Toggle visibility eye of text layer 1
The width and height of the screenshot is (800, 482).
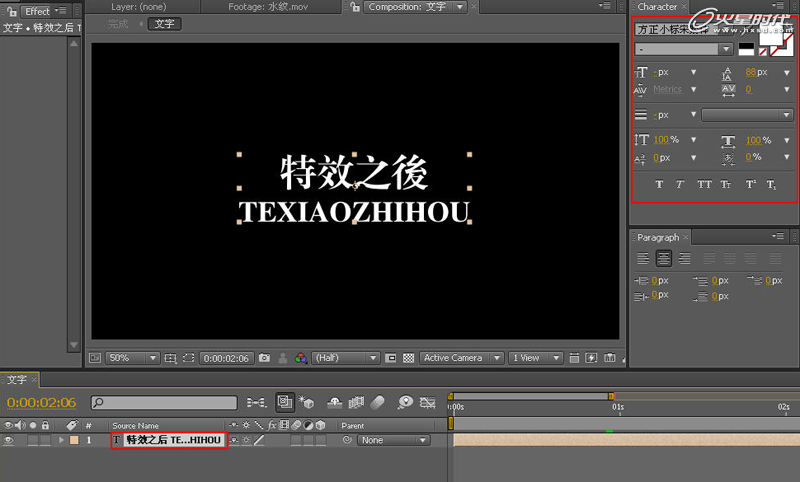coord(9,440)
